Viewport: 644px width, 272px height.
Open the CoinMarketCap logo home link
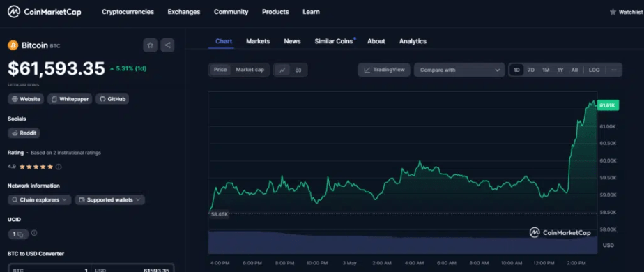(x=45, y=12)
